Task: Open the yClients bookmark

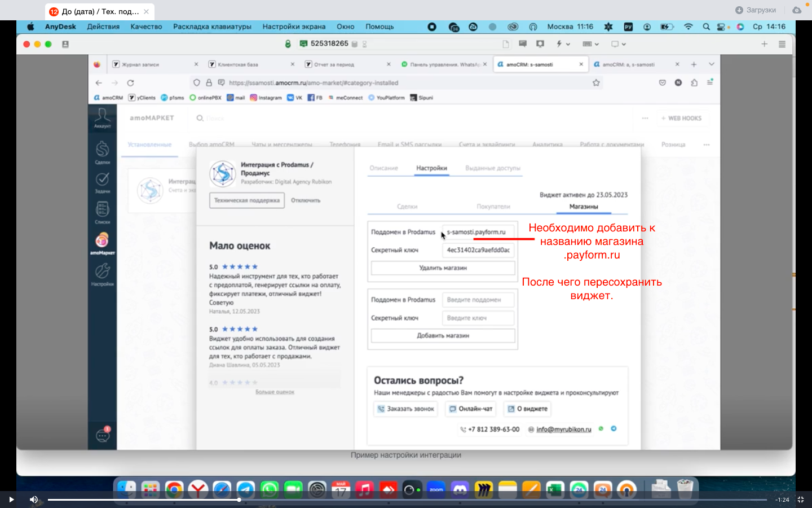Action: tap(142, 98)
